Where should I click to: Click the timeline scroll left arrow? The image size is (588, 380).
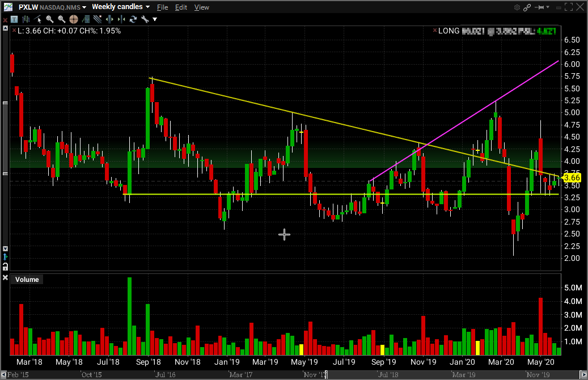click(3, 374)
